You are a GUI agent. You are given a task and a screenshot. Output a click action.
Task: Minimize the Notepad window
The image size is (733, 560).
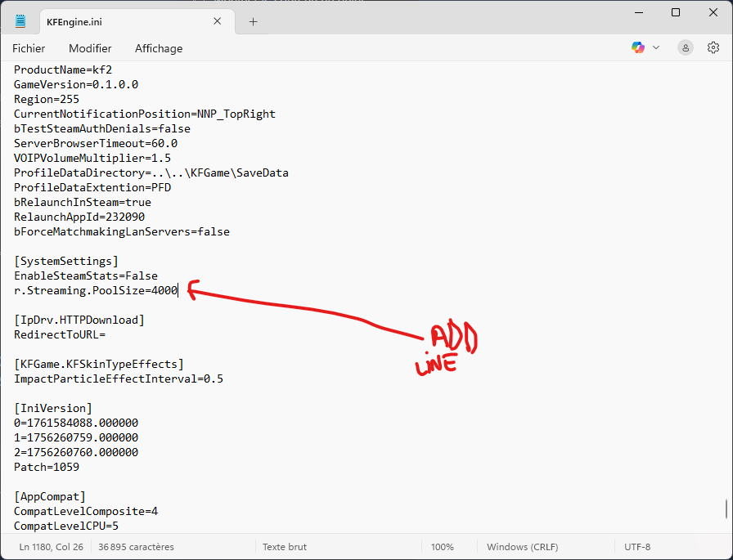click(639, 12)
